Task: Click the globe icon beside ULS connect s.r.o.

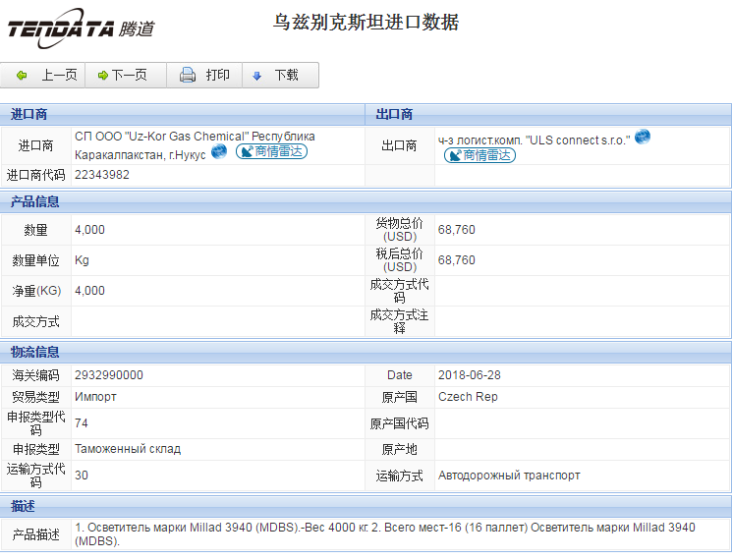Action: tap(643, 137)
